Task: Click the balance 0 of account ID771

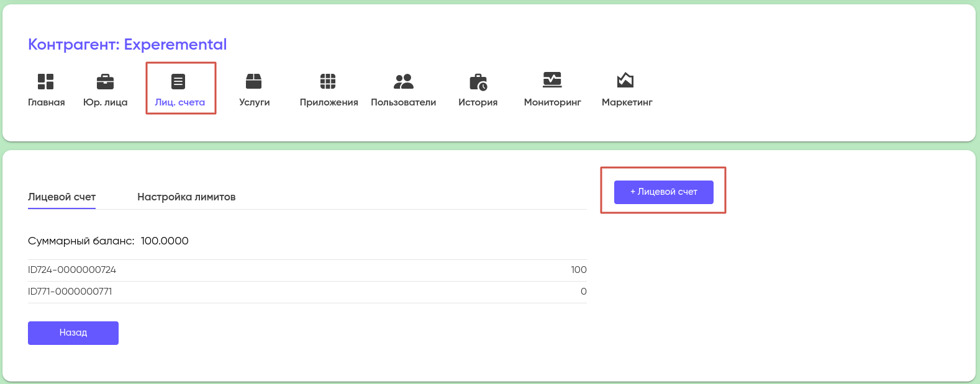Action: [583, 292]
